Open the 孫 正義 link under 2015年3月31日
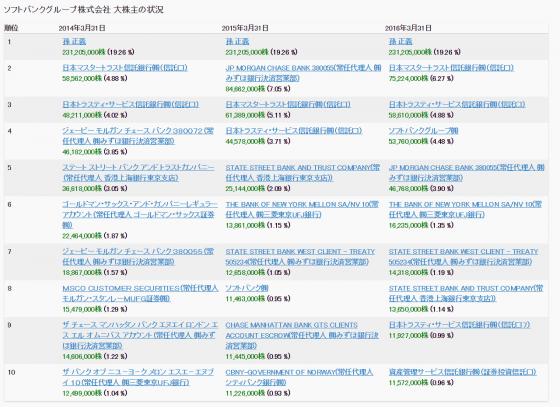This screenshot has height=407, width=560. (x=237, y=41)
